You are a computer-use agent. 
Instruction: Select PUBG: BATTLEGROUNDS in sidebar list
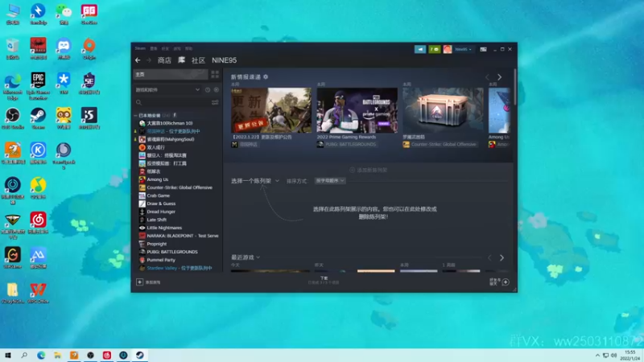coord(172,252)
